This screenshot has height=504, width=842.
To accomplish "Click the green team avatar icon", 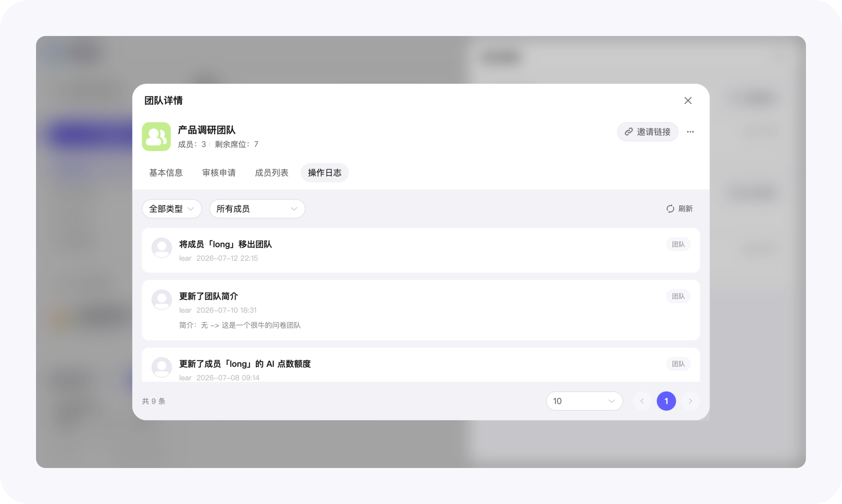I will coord(156,136).
